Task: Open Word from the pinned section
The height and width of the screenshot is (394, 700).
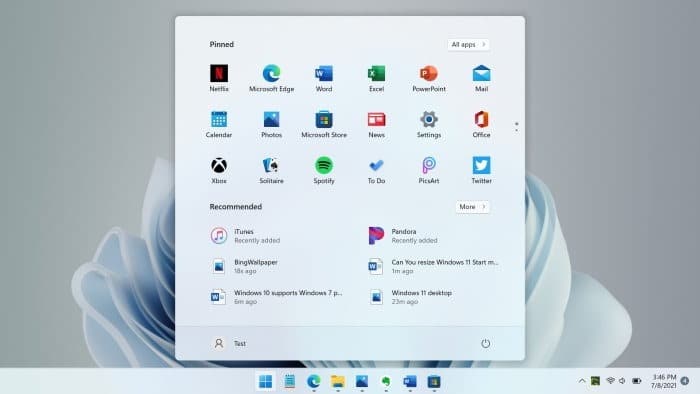Action: (324, 78)
